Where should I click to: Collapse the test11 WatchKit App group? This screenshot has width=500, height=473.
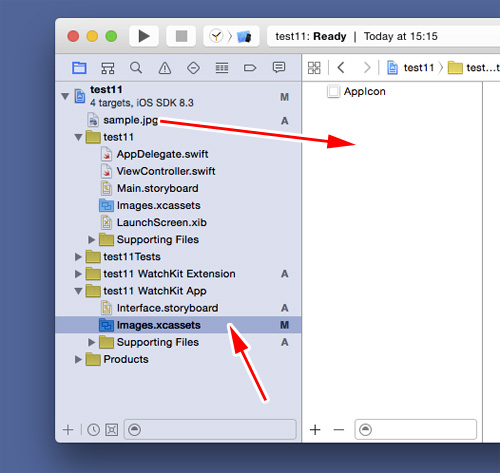(78, 291)
